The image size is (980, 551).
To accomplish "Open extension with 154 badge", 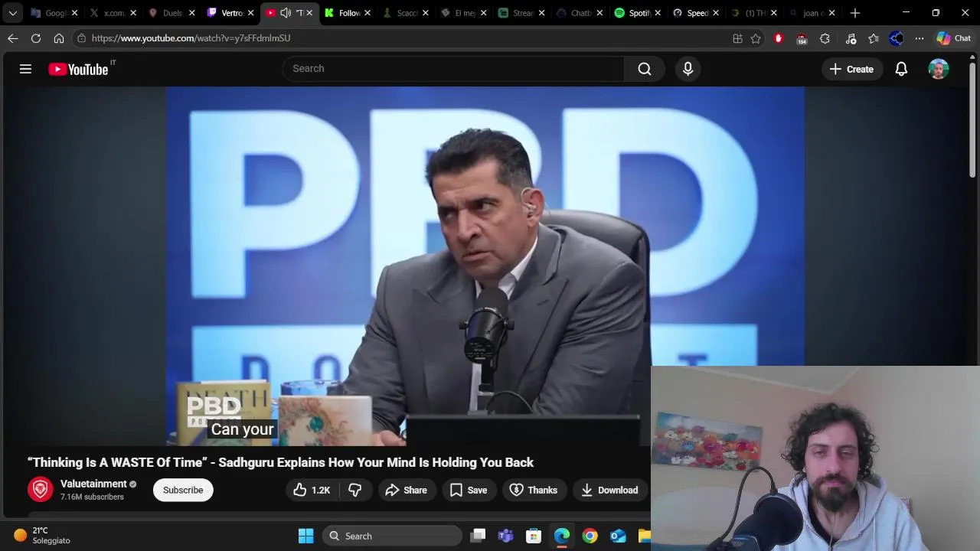I will (802, 38).
